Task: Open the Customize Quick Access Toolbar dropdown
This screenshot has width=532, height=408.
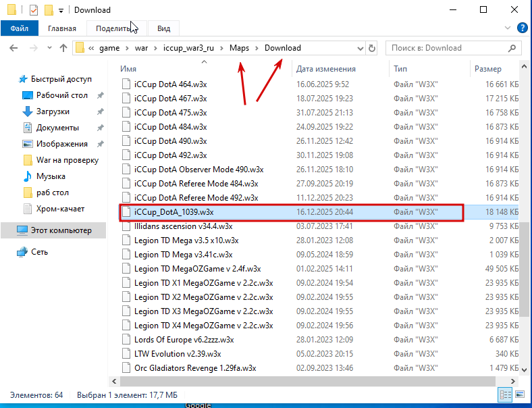Action: (x=61, y=11)
